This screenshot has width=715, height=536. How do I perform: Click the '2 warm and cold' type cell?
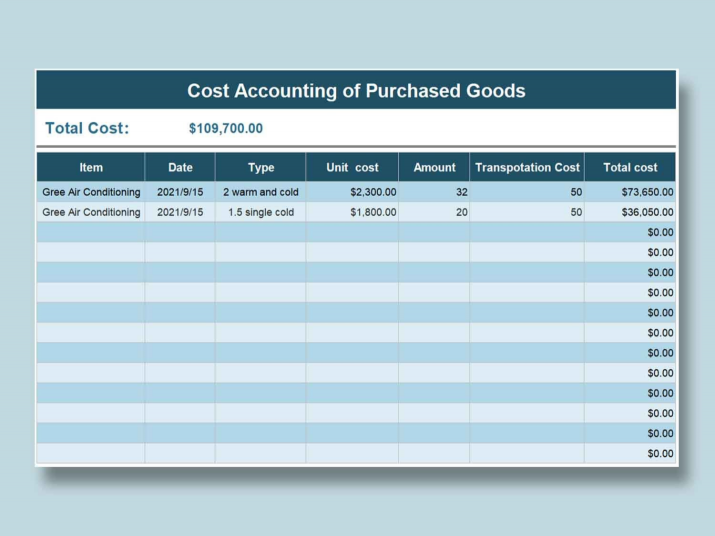point(261,192)
